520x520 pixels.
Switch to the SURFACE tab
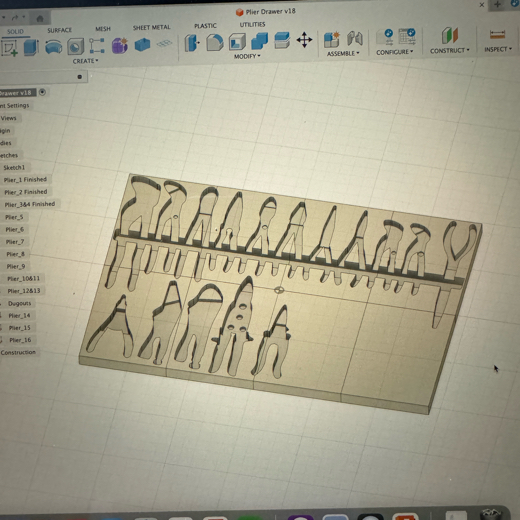[59, 30]
